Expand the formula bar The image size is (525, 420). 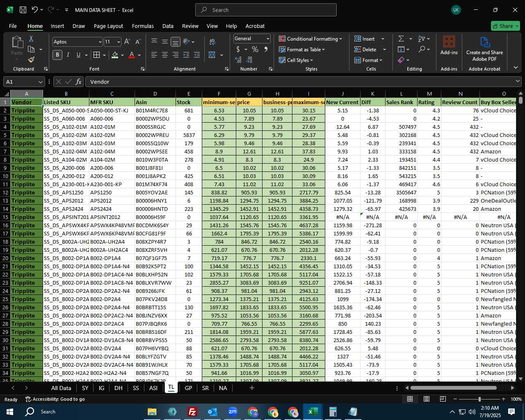point(518,82)
